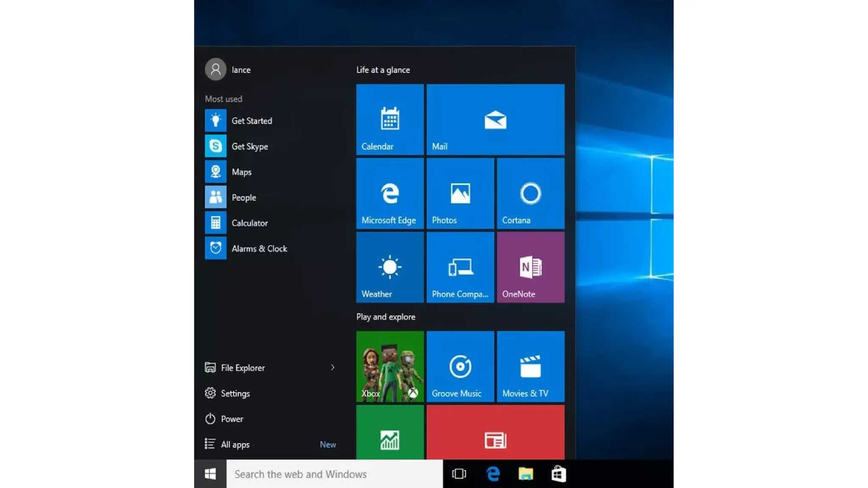Viewport: 868px width, 488px height.
Task: Open the Cortana tile
Action: point(530,194)
